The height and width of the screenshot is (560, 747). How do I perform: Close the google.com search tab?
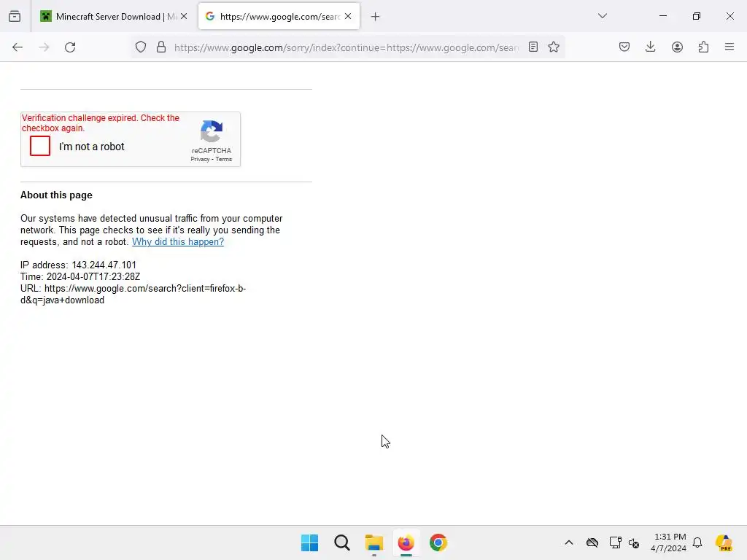click(348, 17)
